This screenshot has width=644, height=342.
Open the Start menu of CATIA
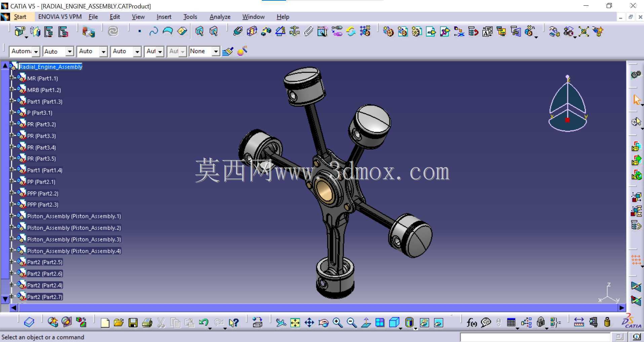coord(20,17)
